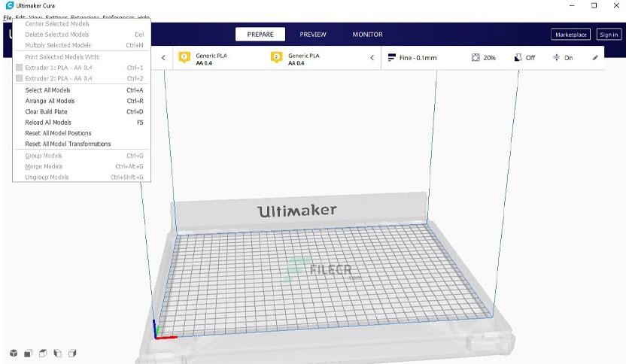Switch to the PREVIEW stage
The image size is (629, 364).
tap(313, 35)
